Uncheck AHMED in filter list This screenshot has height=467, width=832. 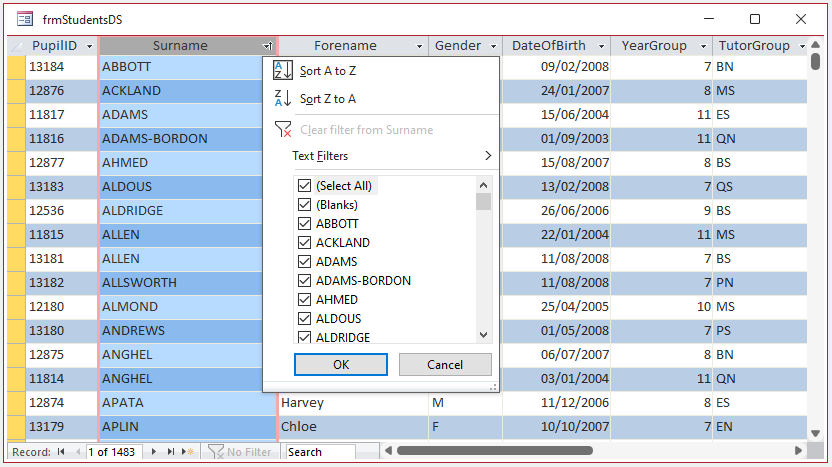tap(304, 300)
